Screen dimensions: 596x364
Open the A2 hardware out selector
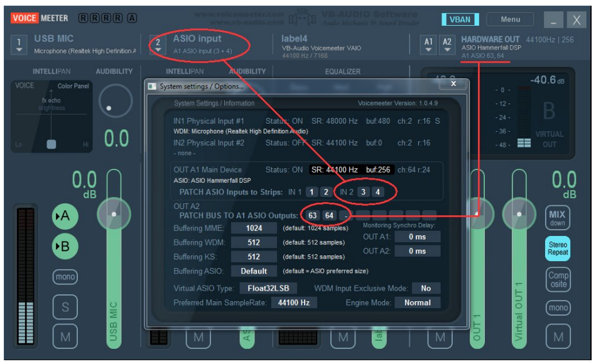(447, 45)
